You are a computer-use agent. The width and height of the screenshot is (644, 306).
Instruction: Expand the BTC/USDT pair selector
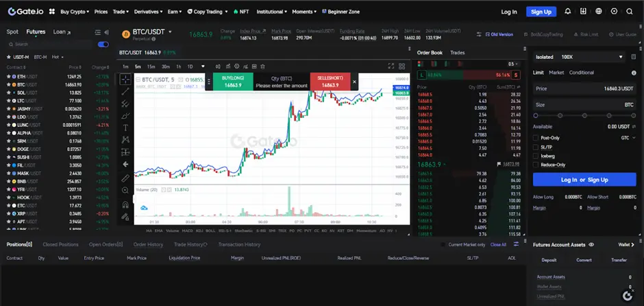[170, 32]
